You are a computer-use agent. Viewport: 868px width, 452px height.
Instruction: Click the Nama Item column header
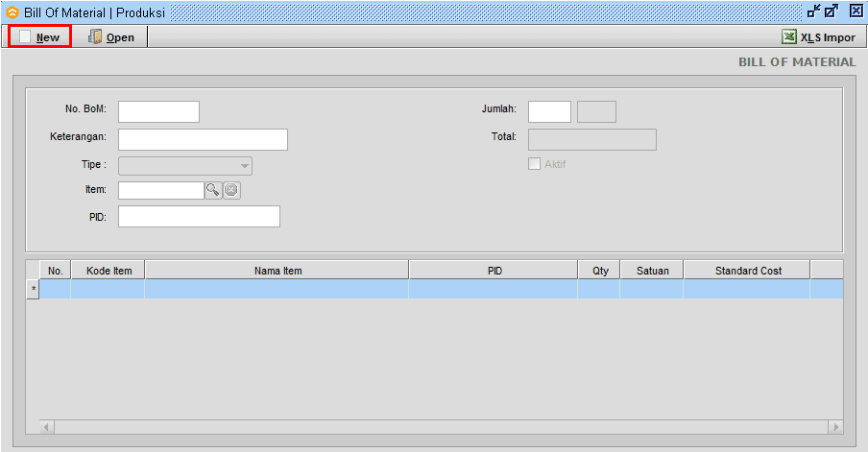(x=277, y=271)
